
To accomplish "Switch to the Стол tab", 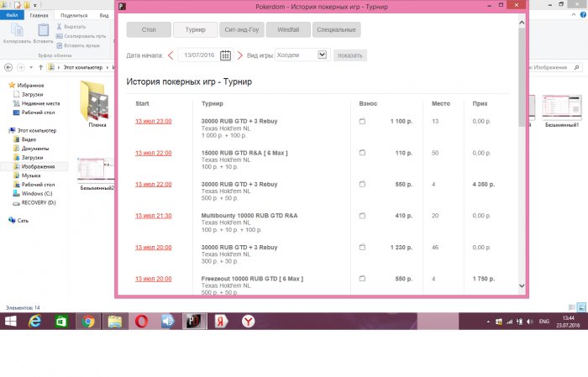I will click(149, 29).
